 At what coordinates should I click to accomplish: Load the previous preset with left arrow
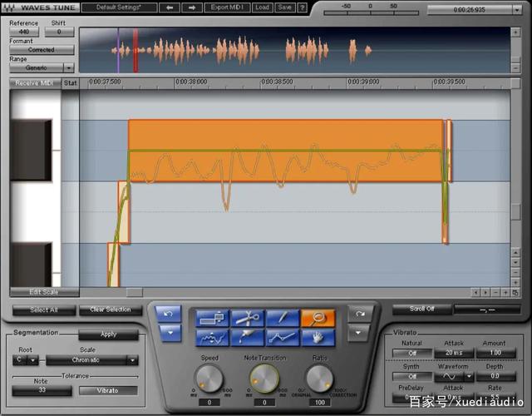(170, 7)
